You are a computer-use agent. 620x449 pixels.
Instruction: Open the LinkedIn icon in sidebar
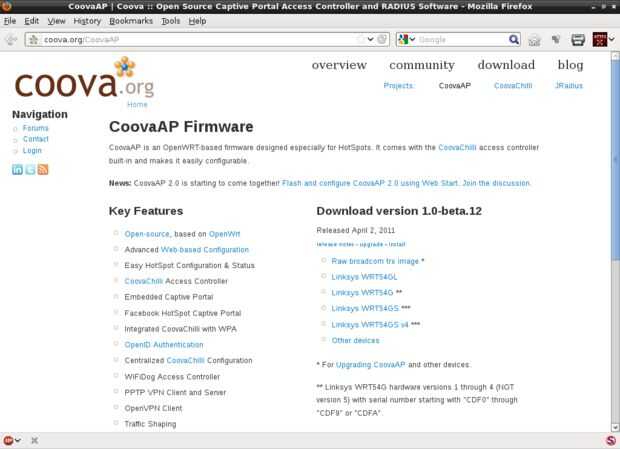click(17, 170)
